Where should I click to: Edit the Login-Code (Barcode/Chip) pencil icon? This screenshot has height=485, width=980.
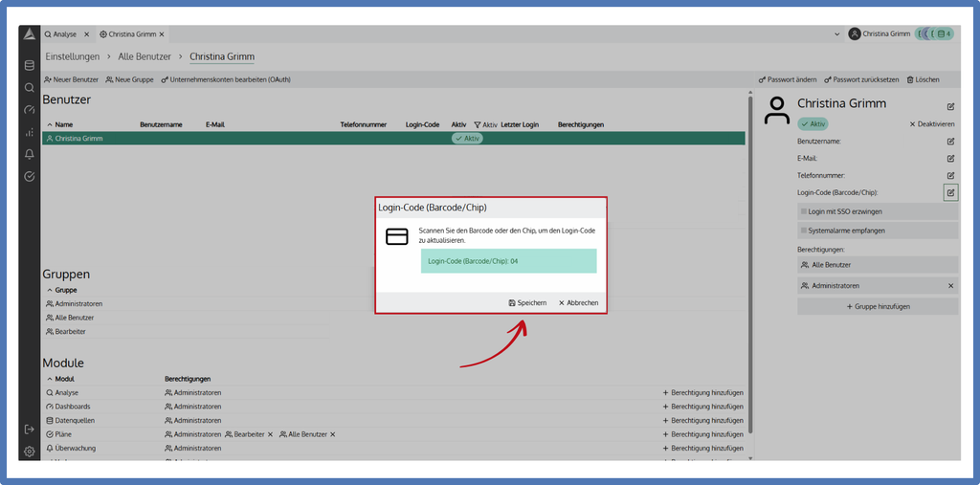click(x=950, y=192)
